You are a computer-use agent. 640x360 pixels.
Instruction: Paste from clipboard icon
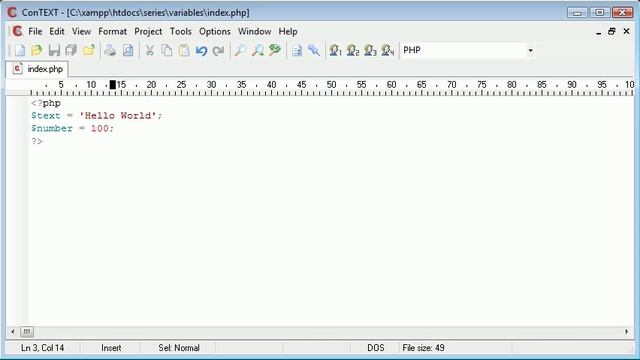coord(184,50)
